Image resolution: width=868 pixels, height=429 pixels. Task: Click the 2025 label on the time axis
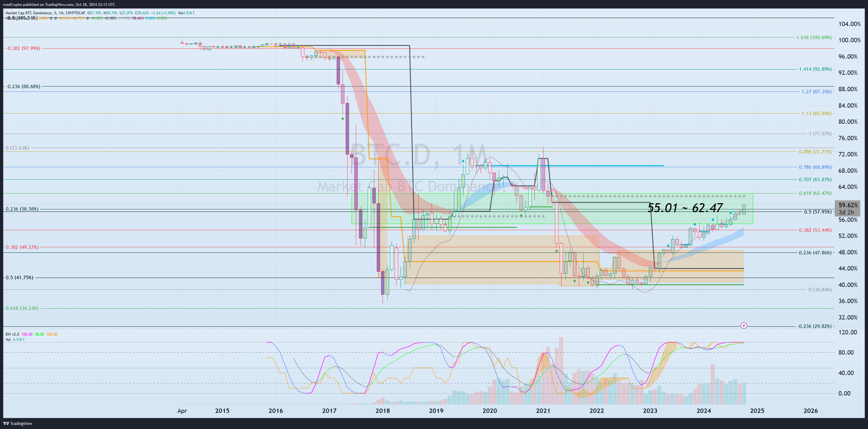[x=757, y=410]
